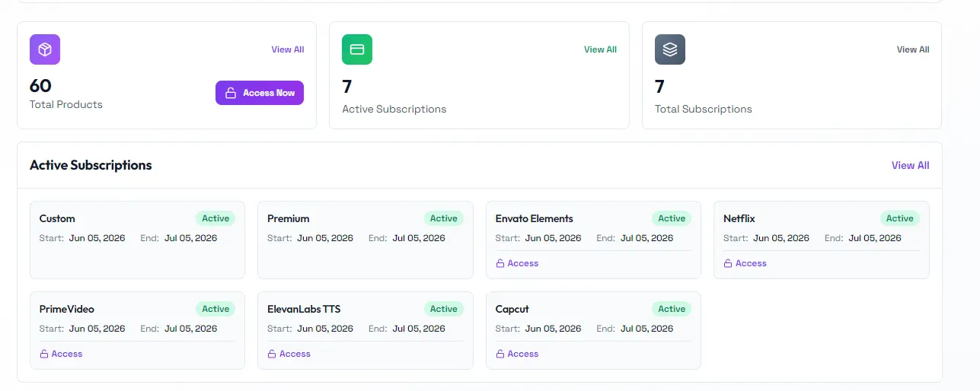The width and height of the screenshot is (980, 391).
Task: Click the lock icon on Envato Elements Access
Action: click(500, 263)
